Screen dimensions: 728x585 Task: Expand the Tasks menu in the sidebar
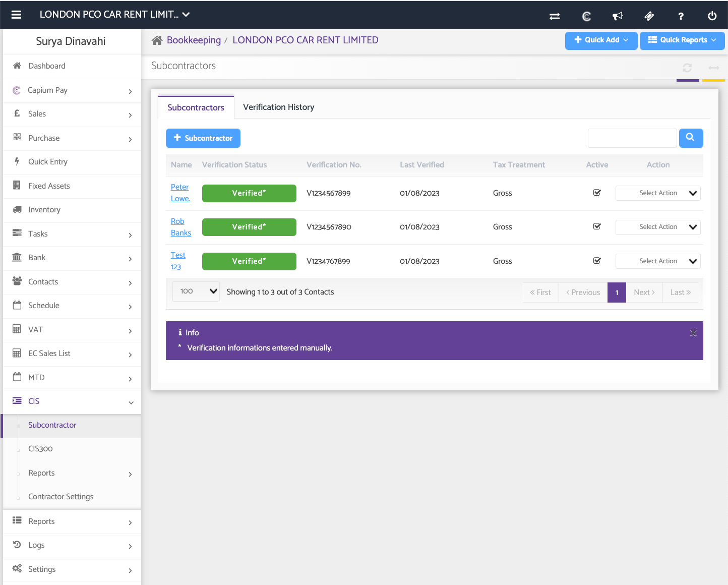[x=72, y=234]
